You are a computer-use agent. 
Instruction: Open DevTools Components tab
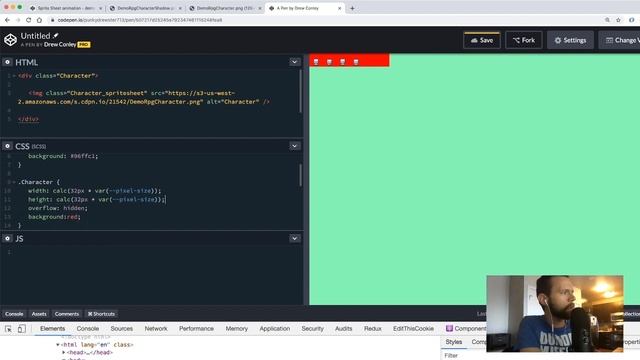coord(466,329)
